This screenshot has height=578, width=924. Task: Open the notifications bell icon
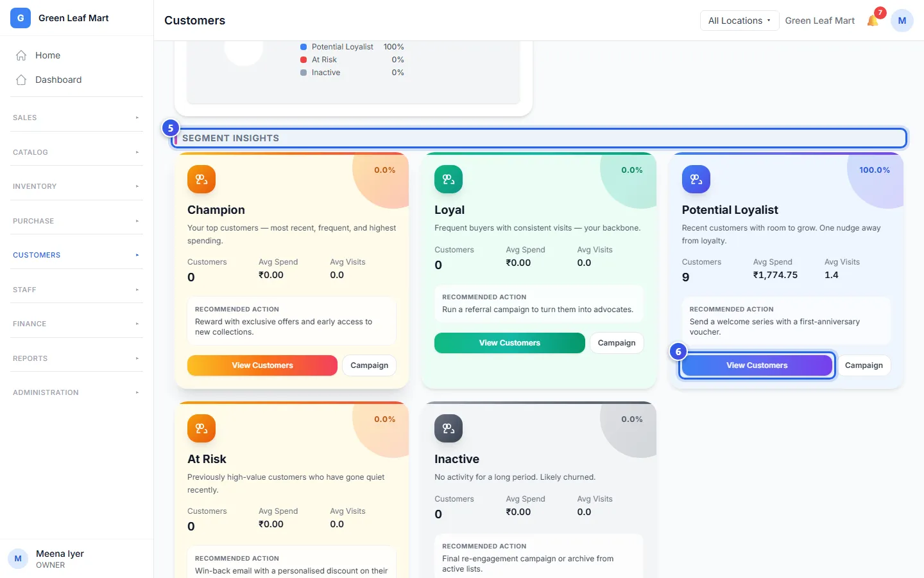click(873, 21)
